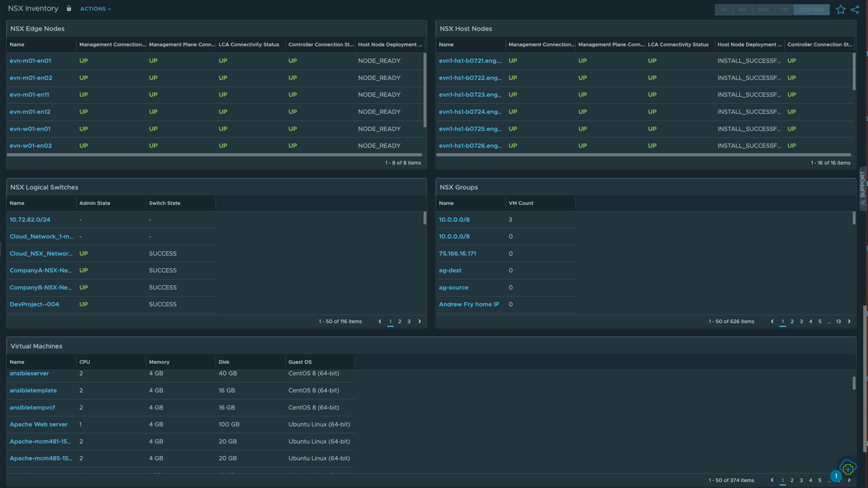
Task: Expand the SUPPORT side panel
Action: coord(863,189)
